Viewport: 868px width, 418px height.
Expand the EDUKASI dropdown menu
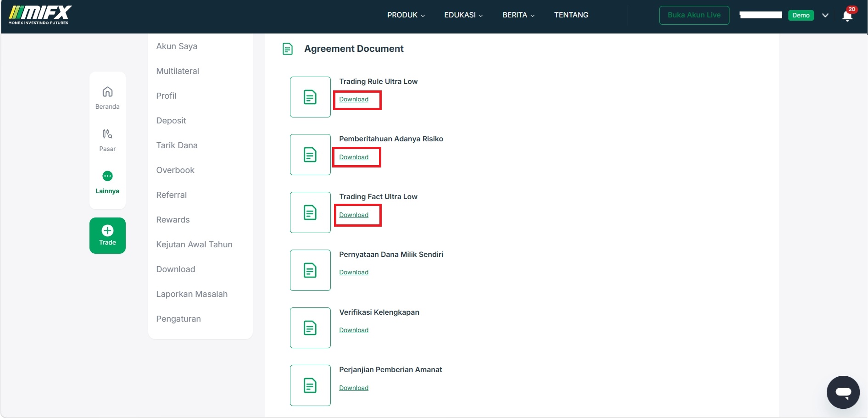463,15
